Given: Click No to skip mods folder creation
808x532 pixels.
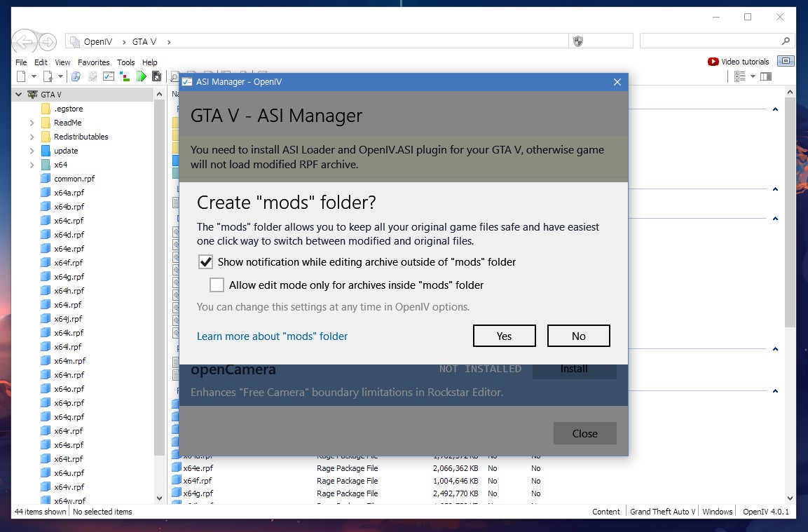Looking at the screenshot, I should click(x=579, y=336).
